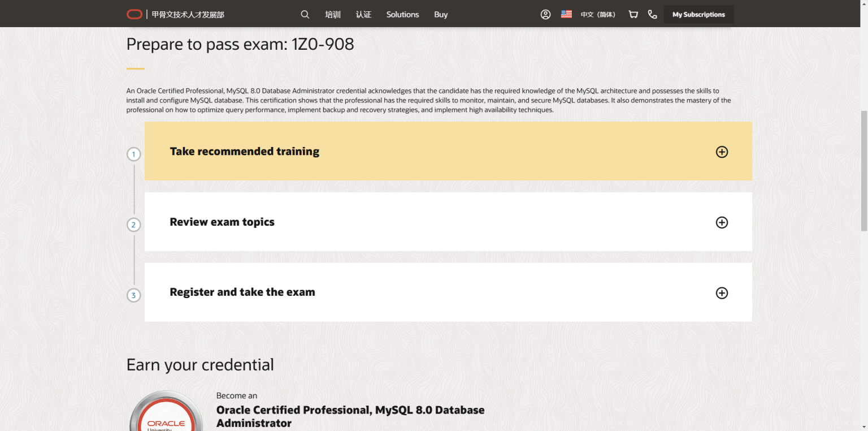Click the phone contact icon
The height and width of the screenshot is (431, 868).
pyautogui.click(x=653, y=14)
